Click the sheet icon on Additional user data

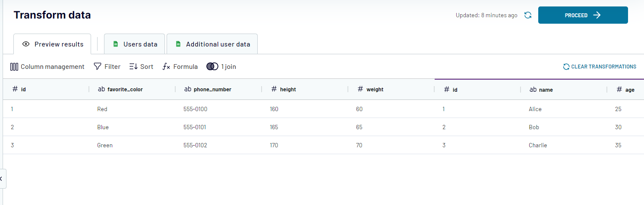pos(178,44)
